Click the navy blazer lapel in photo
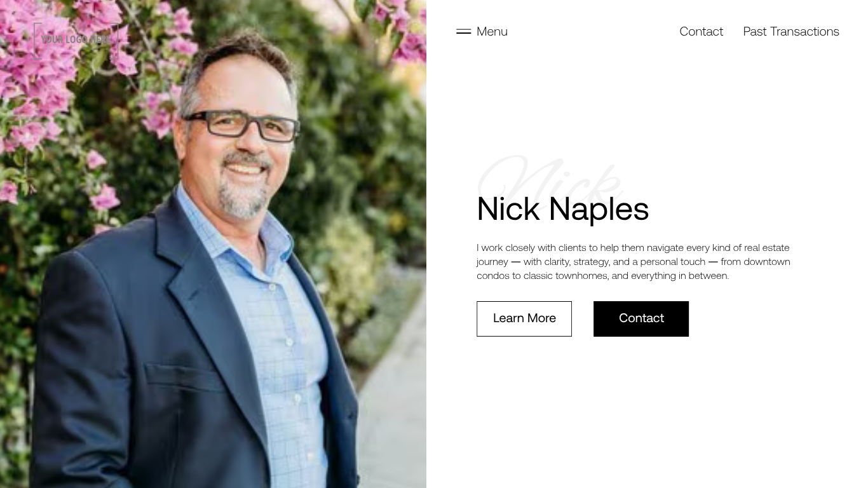This screenshot has width=868, height=488. [x=197, y=273]
